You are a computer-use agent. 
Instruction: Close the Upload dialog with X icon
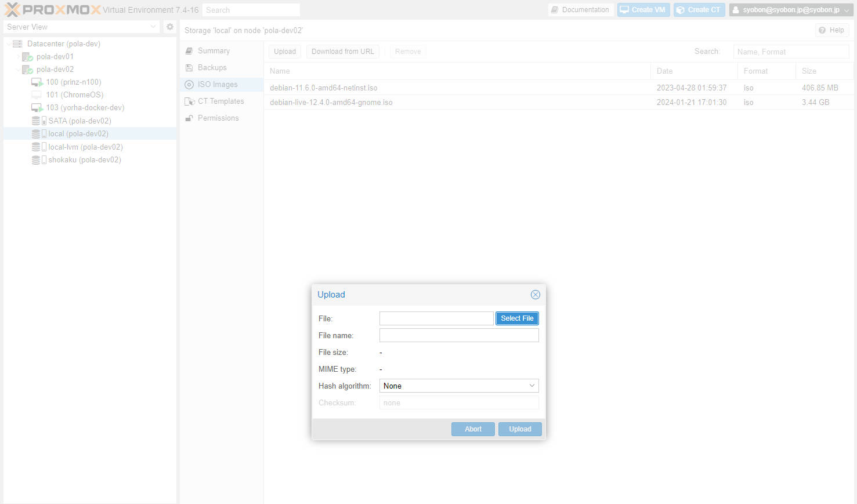tap(535, 295)
